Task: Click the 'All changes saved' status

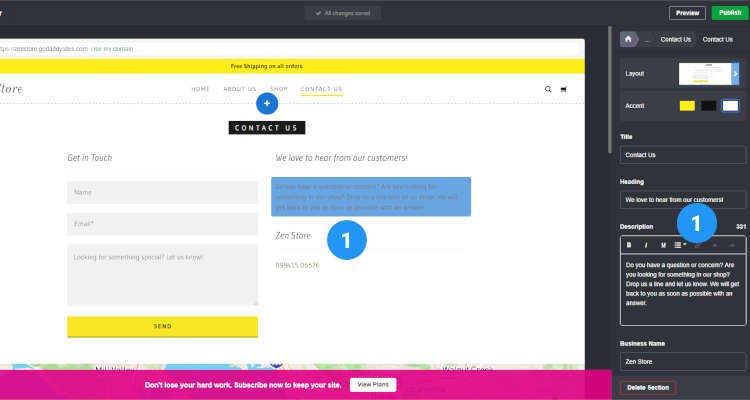Action: click(x=343, y=13)
